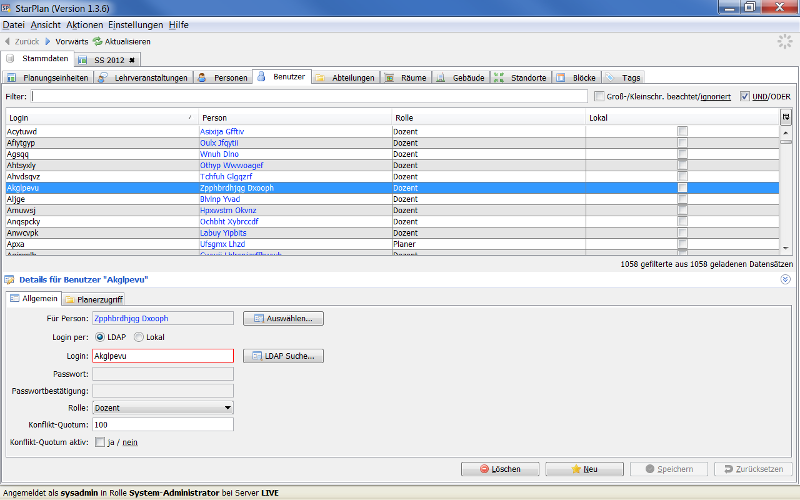The image size is (800, 500).
Task: Click the Aktualisieren refresh icon
Action: point(97,41)
